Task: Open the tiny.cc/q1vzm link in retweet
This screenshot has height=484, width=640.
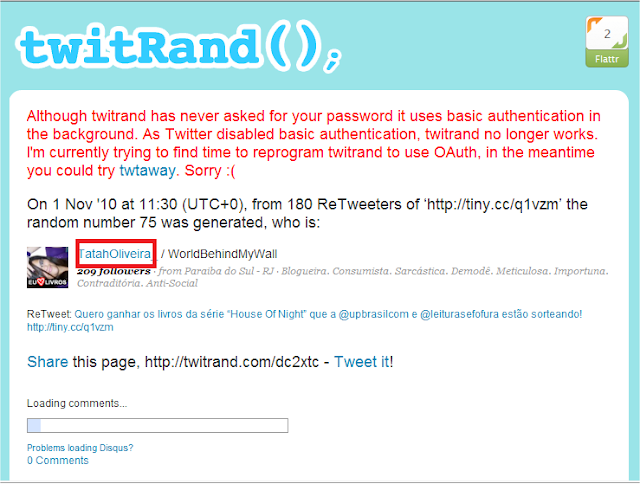Action: tap(70, 327)
